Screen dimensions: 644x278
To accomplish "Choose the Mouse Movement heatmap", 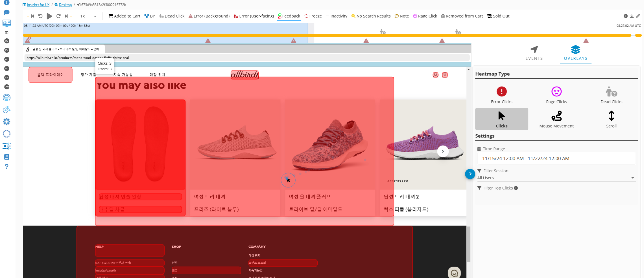I will [556, 119].
